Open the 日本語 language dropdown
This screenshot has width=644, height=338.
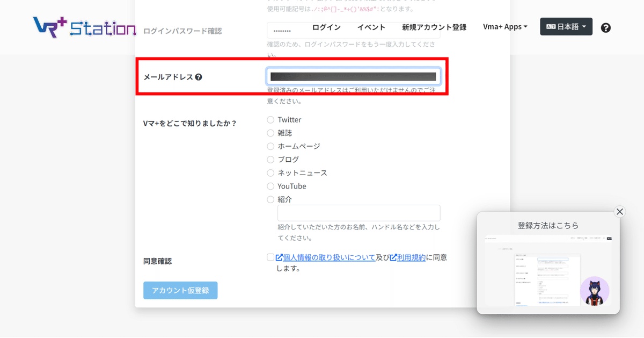tap(566, 27)
